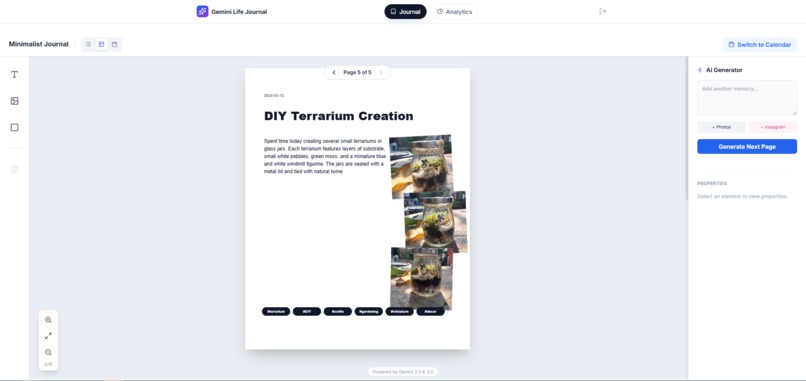
Task: Click the #decor tag
Action: click(430, 312)
